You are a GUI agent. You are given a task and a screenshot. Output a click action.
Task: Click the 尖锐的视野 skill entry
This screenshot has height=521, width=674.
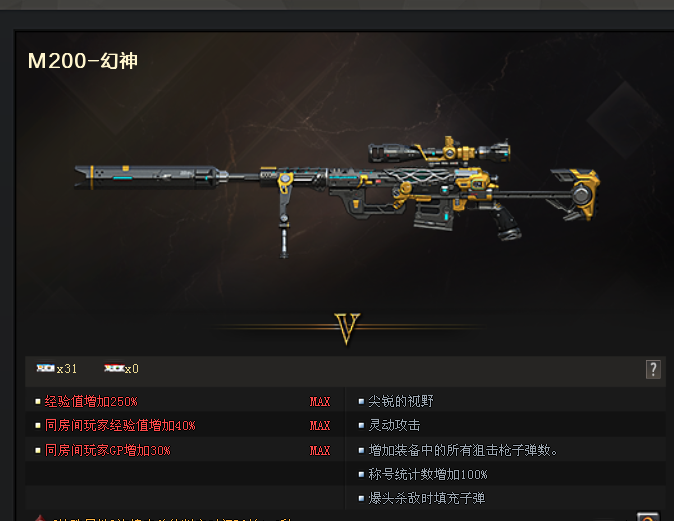point(401,401)
